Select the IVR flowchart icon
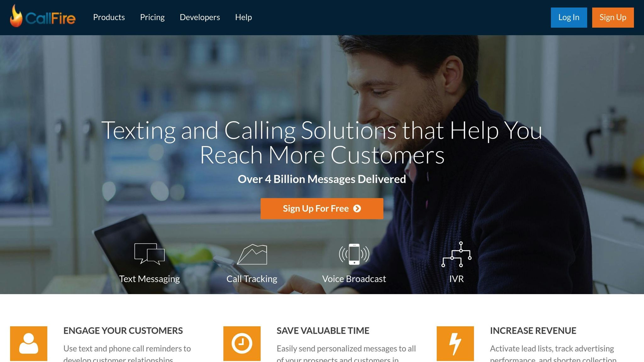 [457, 254]
